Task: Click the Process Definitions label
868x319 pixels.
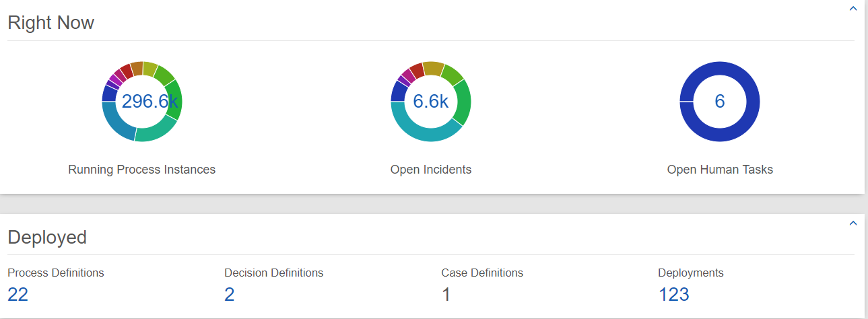Action: [x=56, y=273]
